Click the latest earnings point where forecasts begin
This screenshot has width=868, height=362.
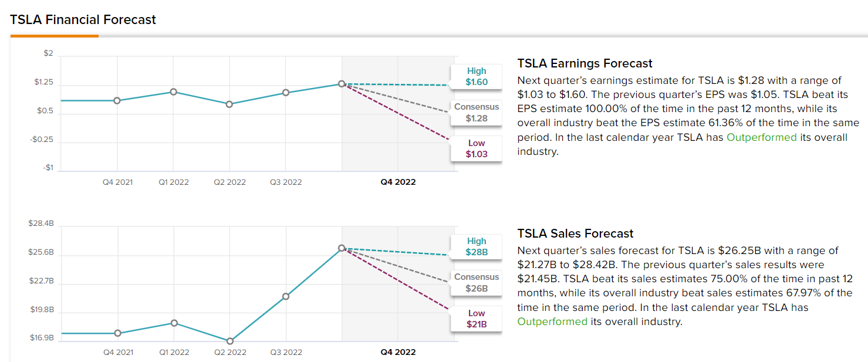[x=342, y=84]
